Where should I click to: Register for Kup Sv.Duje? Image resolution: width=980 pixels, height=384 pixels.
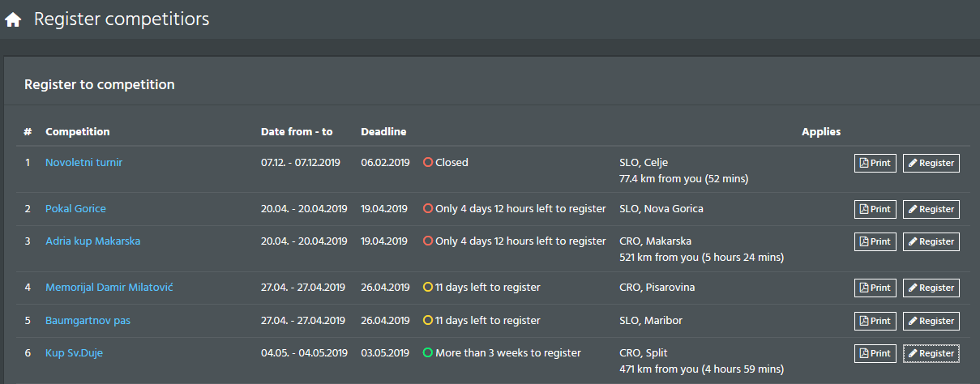(x=931, y=353)
